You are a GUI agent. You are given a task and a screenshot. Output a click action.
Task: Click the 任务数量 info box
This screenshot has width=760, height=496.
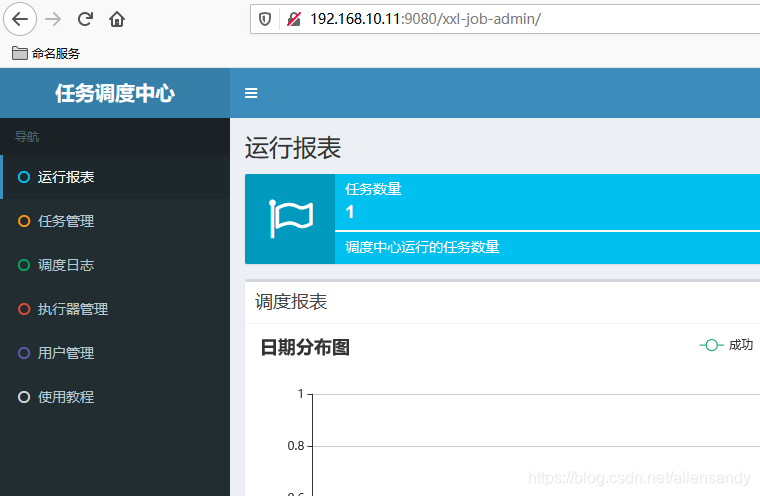[x=502, y=219]
